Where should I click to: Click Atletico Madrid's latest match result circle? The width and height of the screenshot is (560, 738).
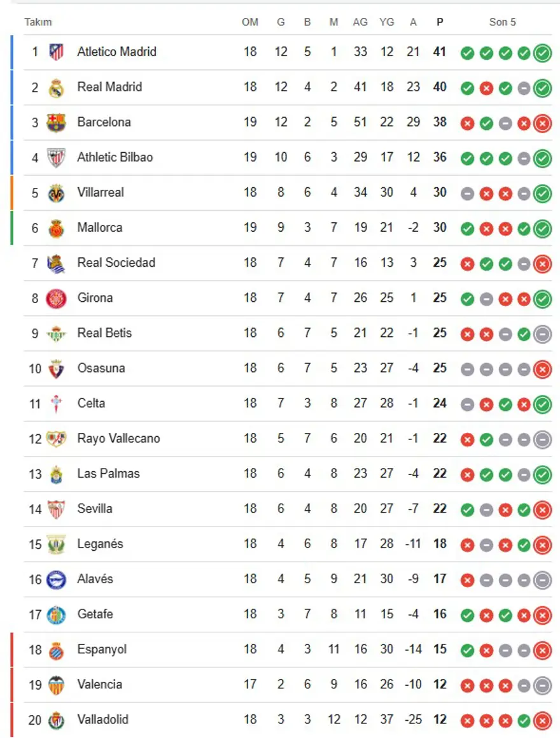(542, 53)
